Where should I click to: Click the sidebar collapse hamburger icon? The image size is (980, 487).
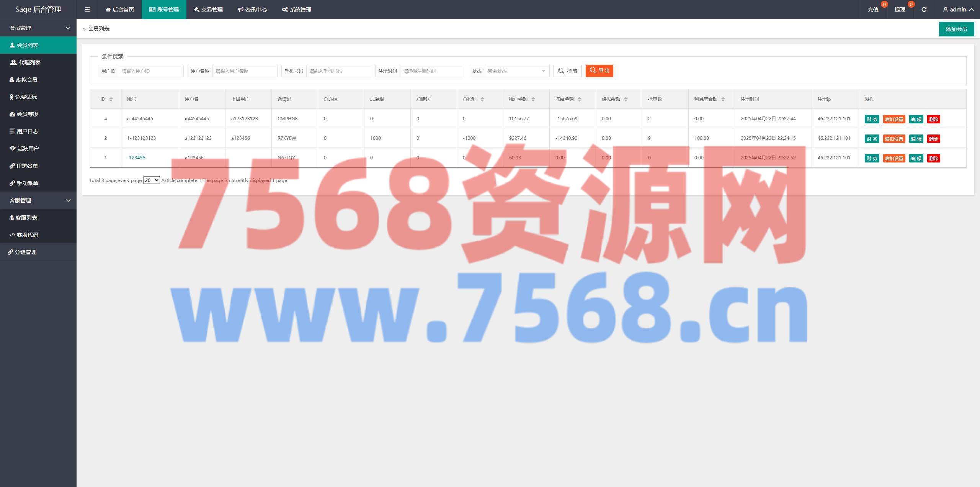tap(87, 10)
